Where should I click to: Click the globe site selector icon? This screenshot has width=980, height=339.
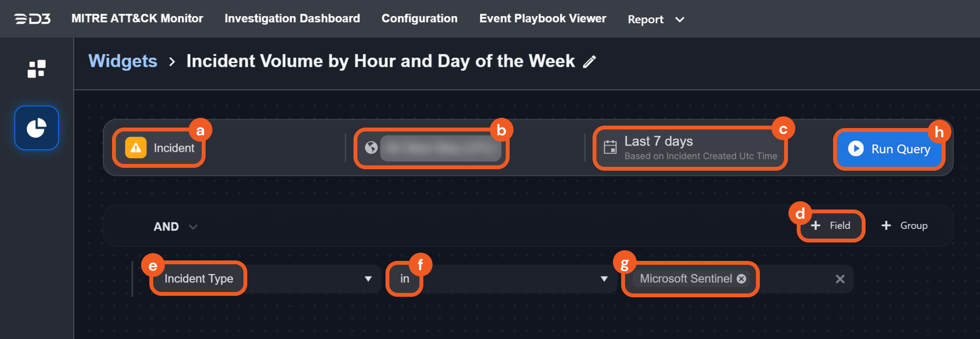(x=371, y=147)
